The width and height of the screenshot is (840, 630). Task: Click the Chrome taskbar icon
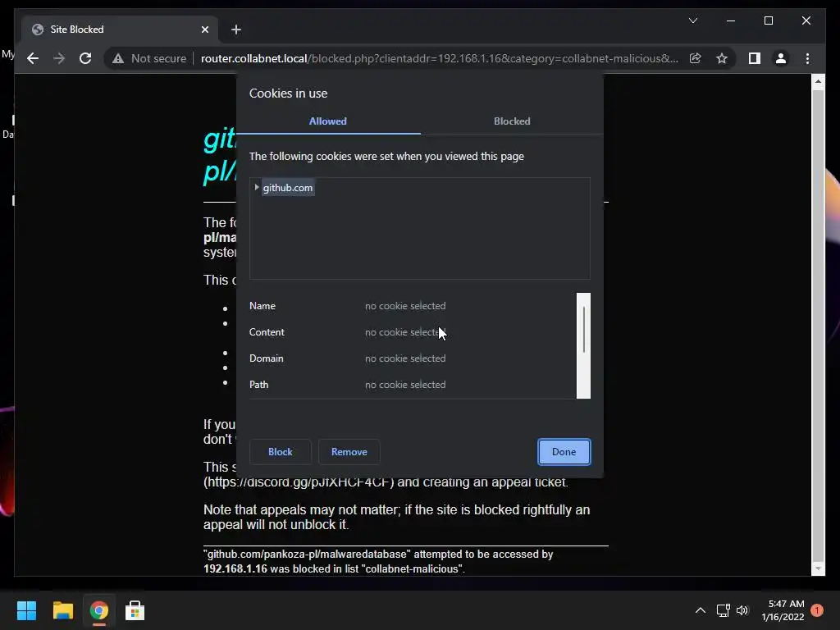[x=99, y=610]
